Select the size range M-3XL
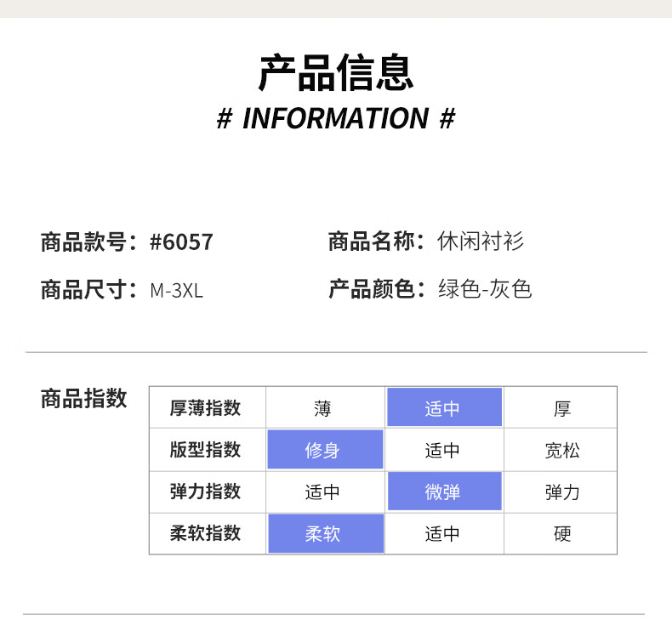The height and width of the screenshot is (631, 672). 176,290
